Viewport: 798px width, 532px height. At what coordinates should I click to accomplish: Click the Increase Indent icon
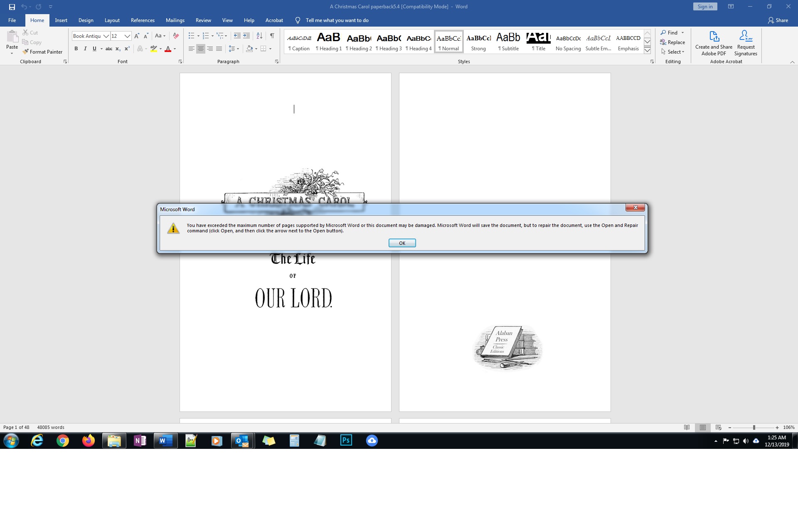[246, 36]
